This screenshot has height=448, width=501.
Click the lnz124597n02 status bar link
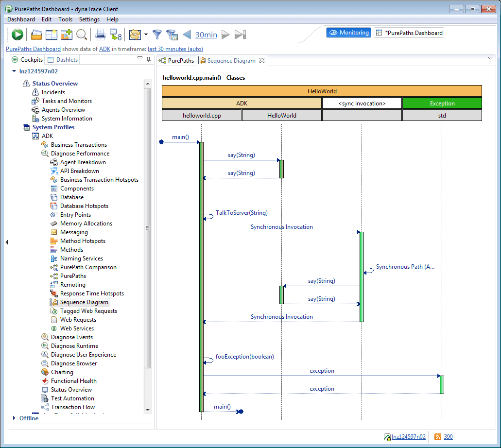pyautogui.click(x=408, y=437)
